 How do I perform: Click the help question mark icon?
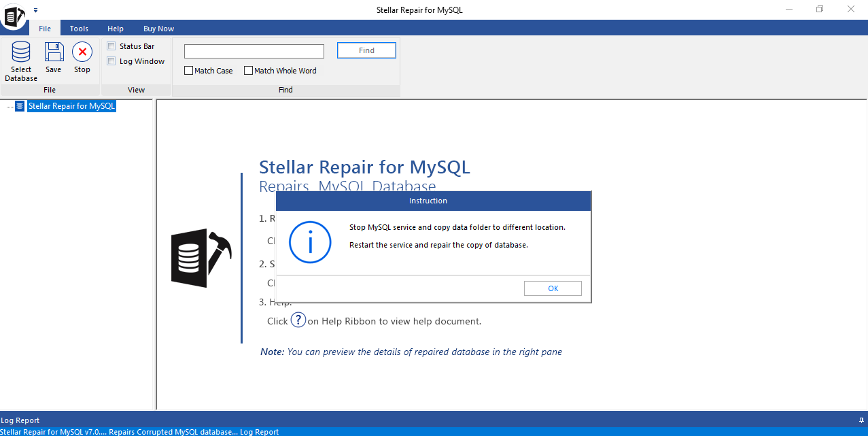(298, 320)
